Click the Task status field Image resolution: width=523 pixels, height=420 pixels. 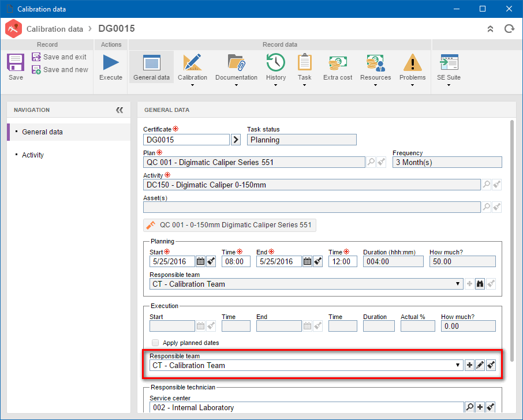301,140
